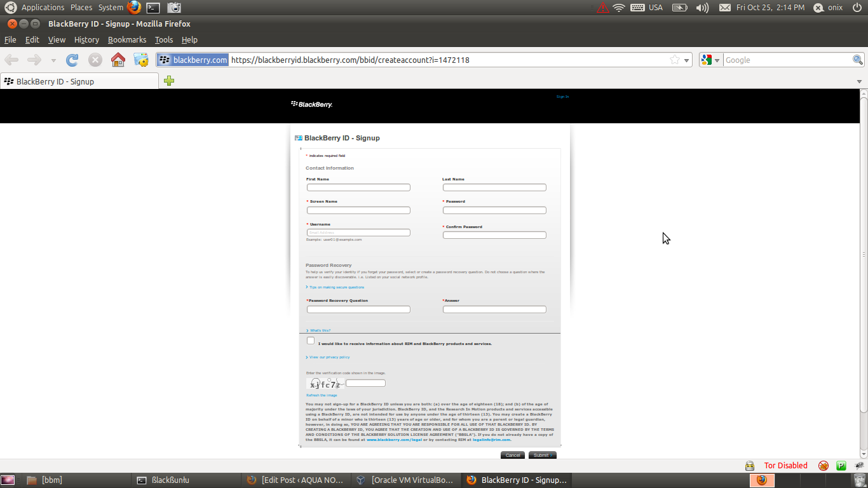868x488 pixels.
Task: Click the Username email address field
Action: 358,233
